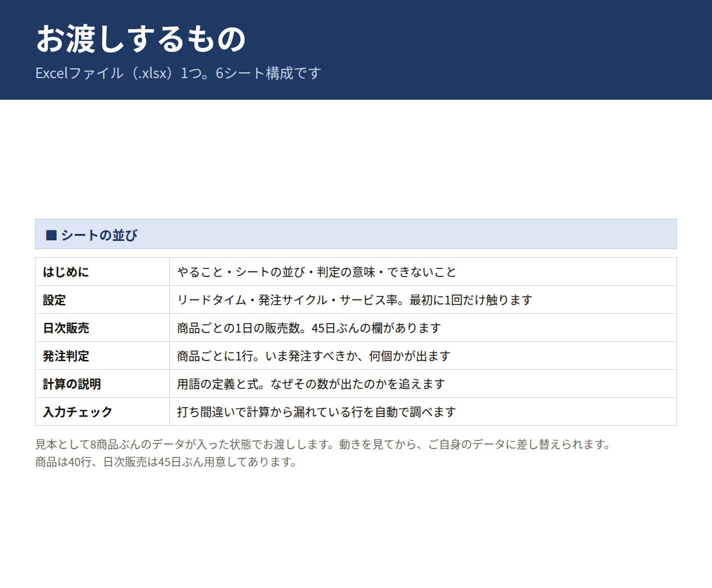Click the はじめに row label

[x=66, y=272]
